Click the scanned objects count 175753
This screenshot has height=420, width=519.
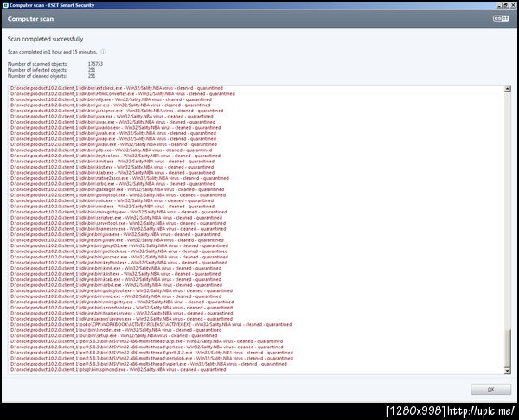click(95, 64)
